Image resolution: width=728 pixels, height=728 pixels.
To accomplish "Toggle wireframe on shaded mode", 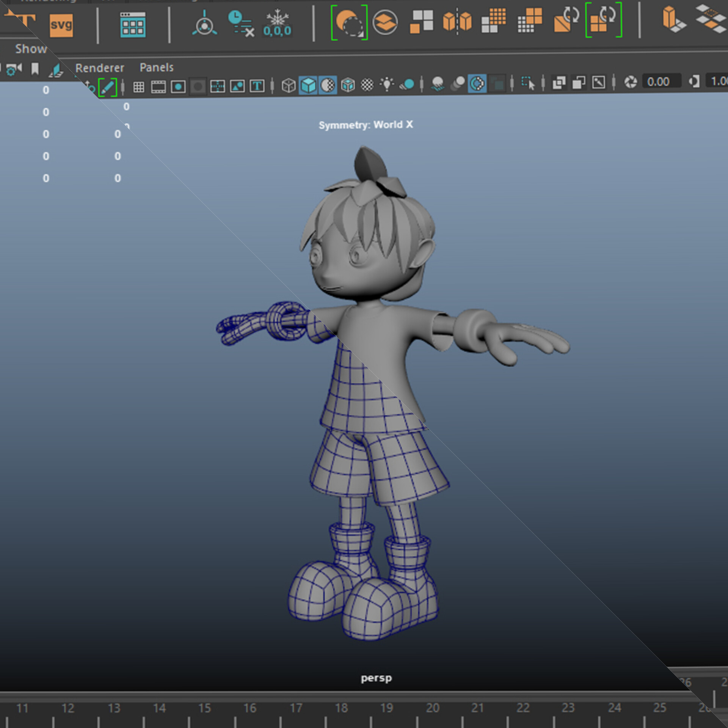I will (x=347, y=85).
